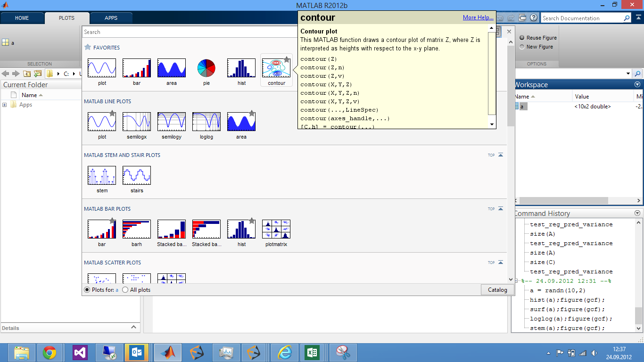This screenshot has width=644, height=362.
Task: Switch to the HOME tab
Action: 22,18
